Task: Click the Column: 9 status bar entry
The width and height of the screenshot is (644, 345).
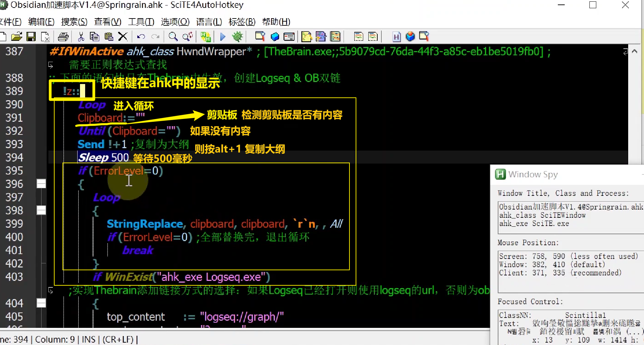Action: coord(55,340)
